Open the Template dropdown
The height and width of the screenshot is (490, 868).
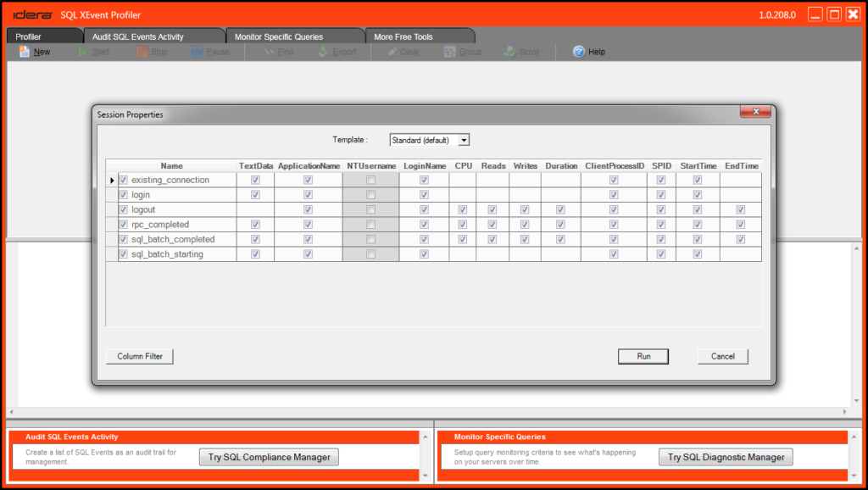click(464, 140)
